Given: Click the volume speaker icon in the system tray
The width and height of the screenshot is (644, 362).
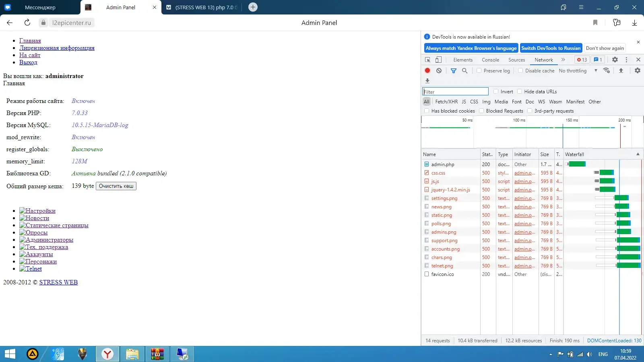Looking at the screenshot, I should tap(590, 354).
